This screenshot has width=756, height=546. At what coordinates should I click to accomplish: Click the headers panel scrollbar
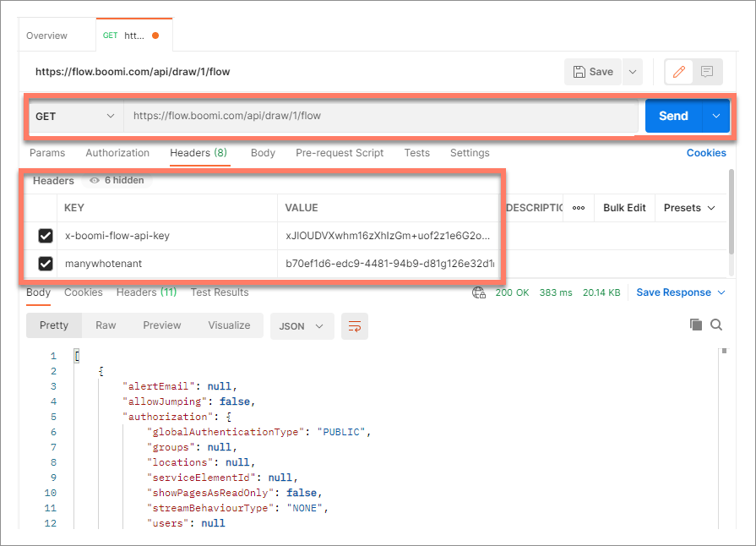click(x=731, y=212)
